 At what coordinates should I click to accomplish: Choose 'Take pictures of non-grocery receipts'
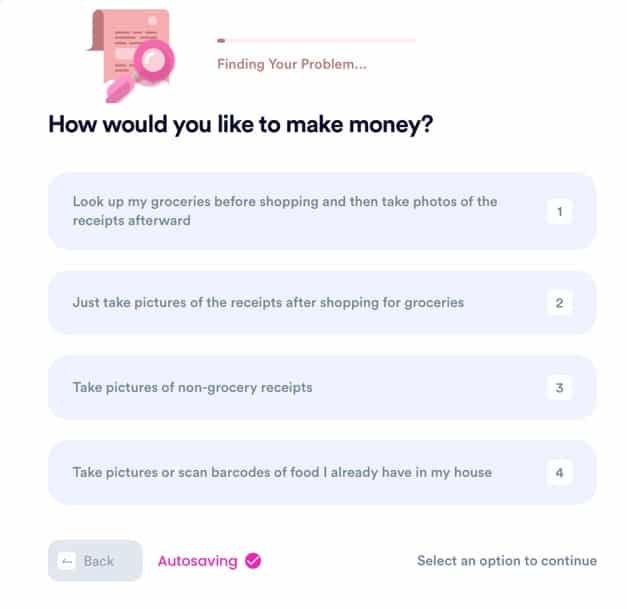pyautogui.click(x=322, y=387)
